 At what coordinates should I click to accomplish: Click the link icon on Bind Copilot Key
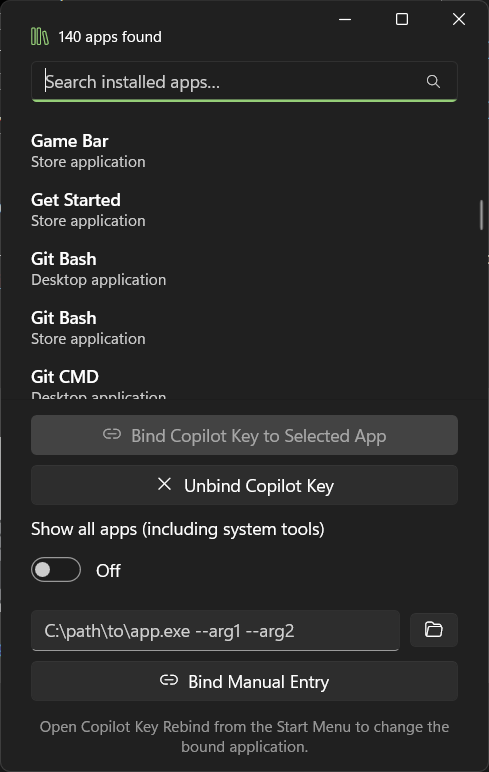(x=112, y=434)
